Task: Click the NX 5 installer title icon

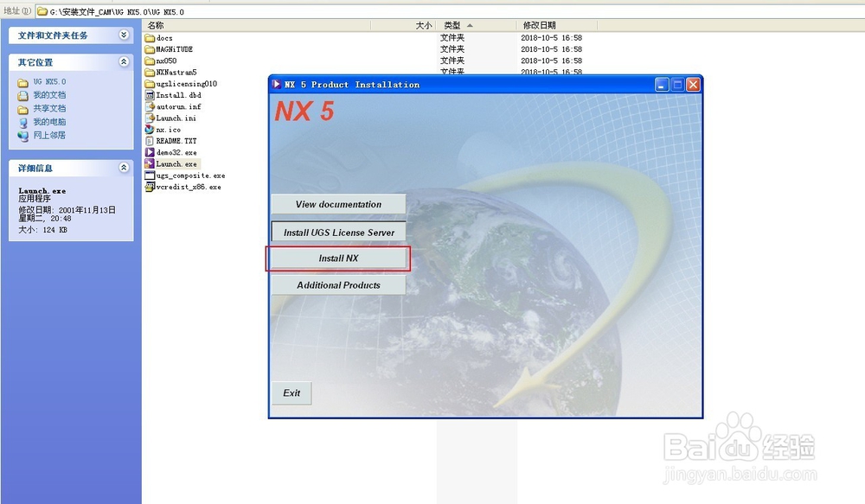Action: coord(277,85)
